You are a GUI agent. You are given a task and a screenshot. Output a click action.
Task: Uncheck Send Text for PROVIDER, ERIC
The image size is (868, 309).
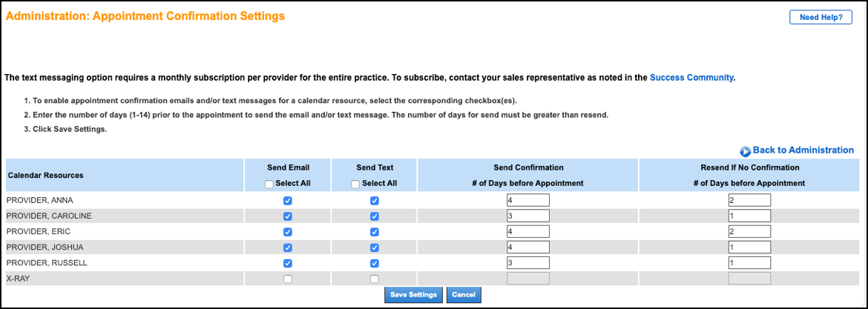(x=375, y=232)
